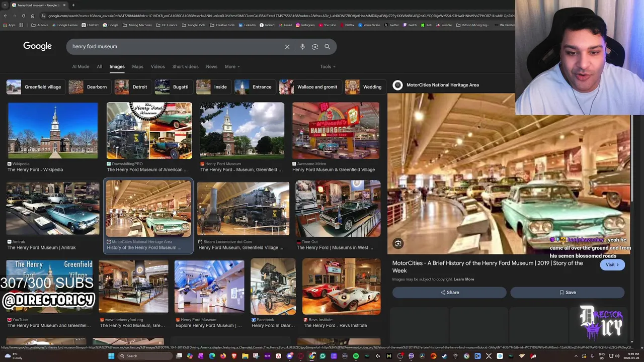
Task: Open the Google Gemini bookmark
Action: click(65, 25)
